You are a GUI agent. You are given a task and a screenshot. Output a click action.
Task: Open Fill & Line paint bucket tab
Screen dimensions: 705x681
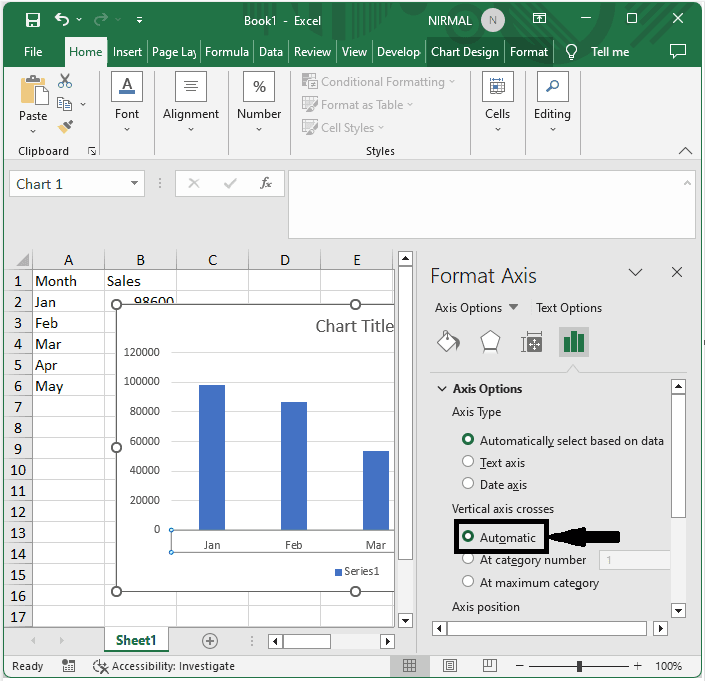(448, 343)
